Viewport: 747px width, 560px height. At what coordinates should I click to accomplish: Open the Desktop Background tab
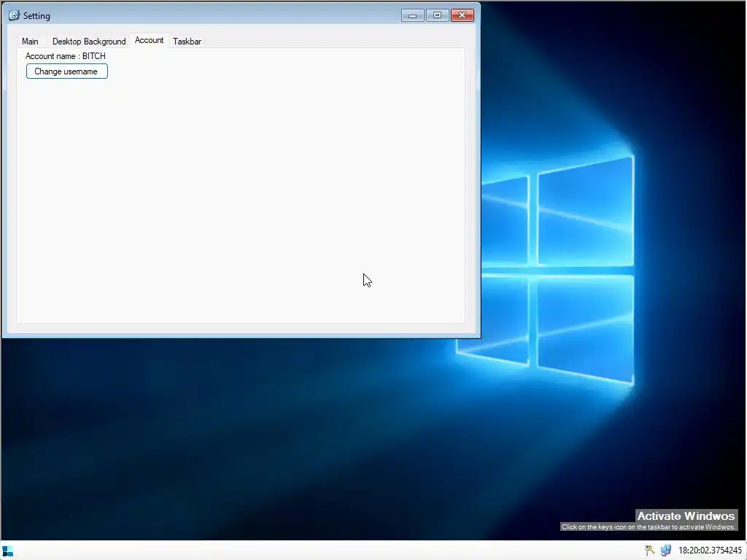(x=89, y=42)
